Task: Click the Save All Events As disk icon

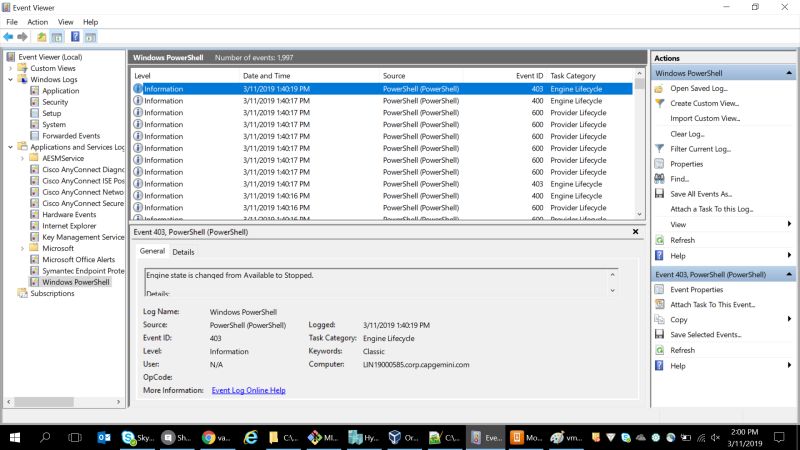Action: click(x=659, y=194)
